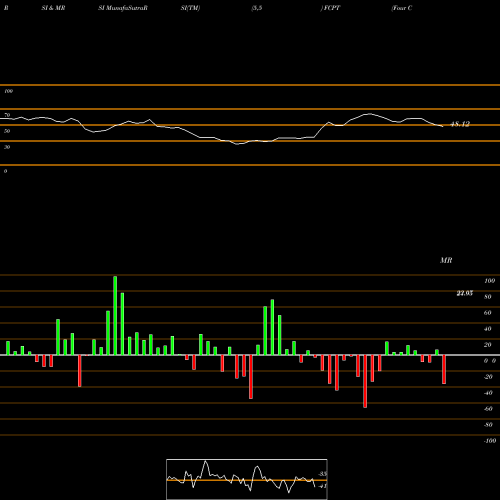
Task: Click the -80 label on MR axis
Action: [488, 425]
